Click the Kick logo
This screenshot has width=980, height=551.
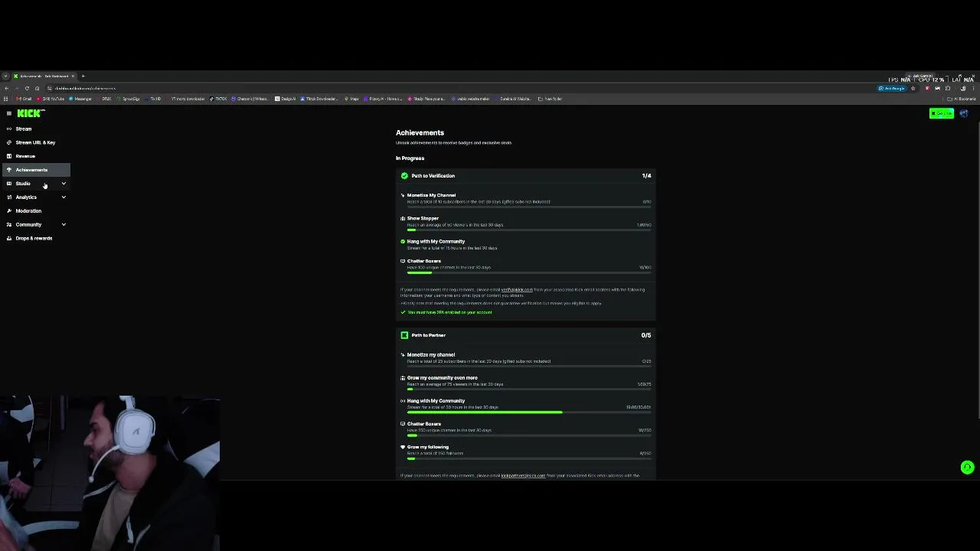click(31, 113)
